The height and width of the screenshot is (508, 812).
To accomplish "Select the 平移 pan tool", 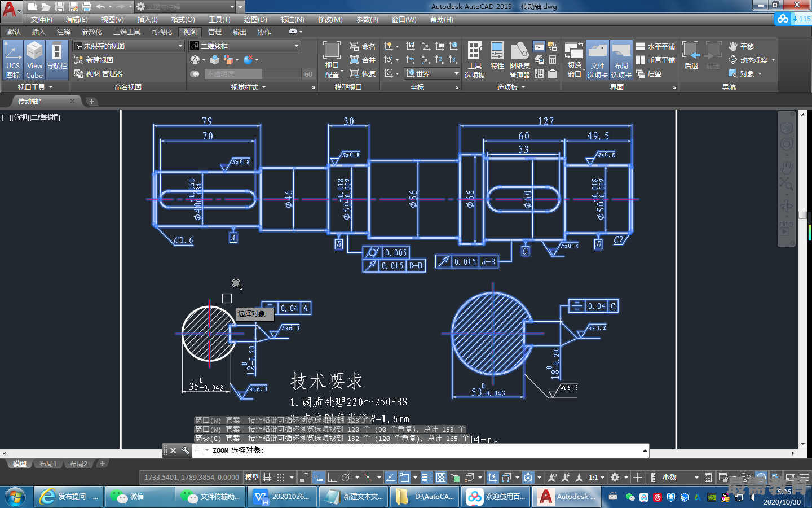I will [741, 46].
